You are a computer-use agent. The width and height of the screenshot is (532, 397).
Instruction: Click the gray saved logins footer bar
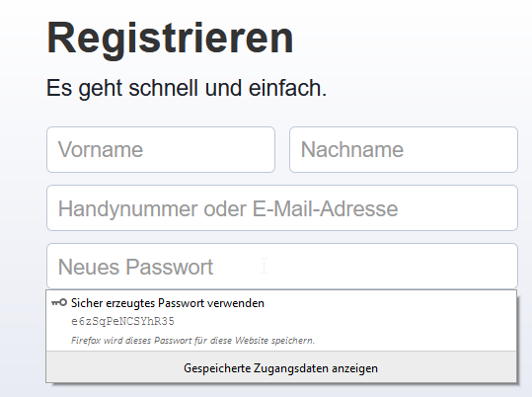tap(281, 366)
